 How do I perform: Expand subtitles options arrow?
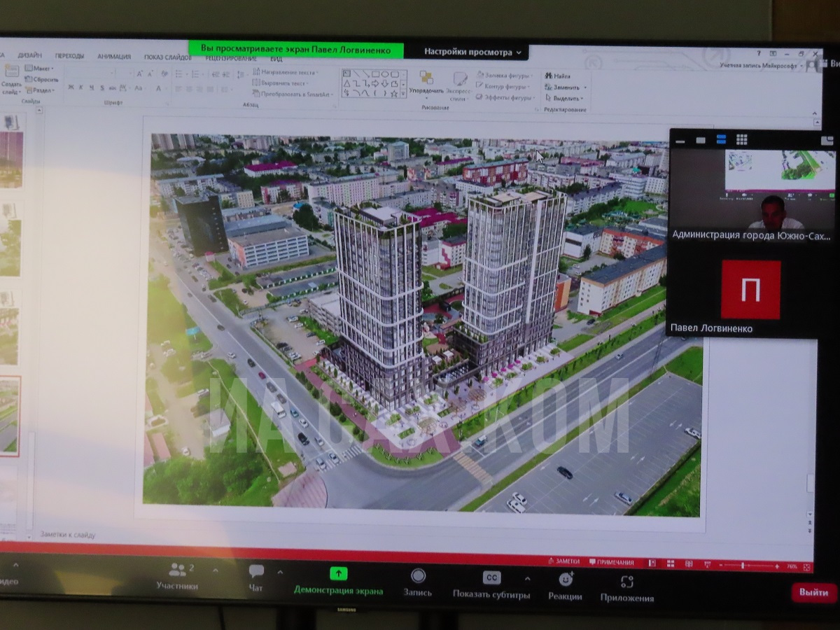point(527,579)
